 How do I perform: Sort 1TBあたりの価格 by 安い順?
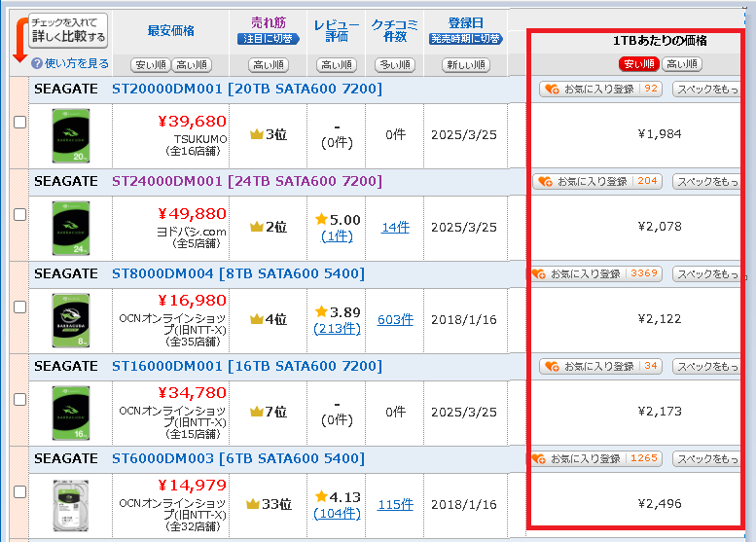tap(639, 63)
